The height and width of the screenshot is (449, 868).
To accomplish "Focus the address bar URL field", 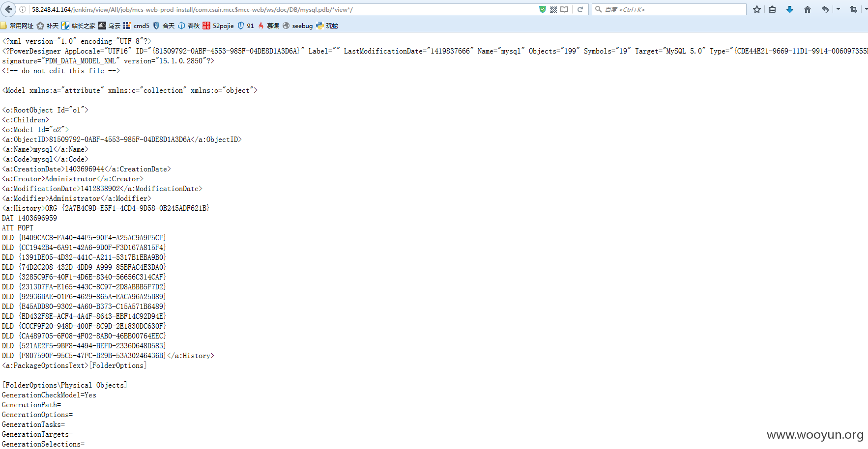I will click(x=283, y=9).
